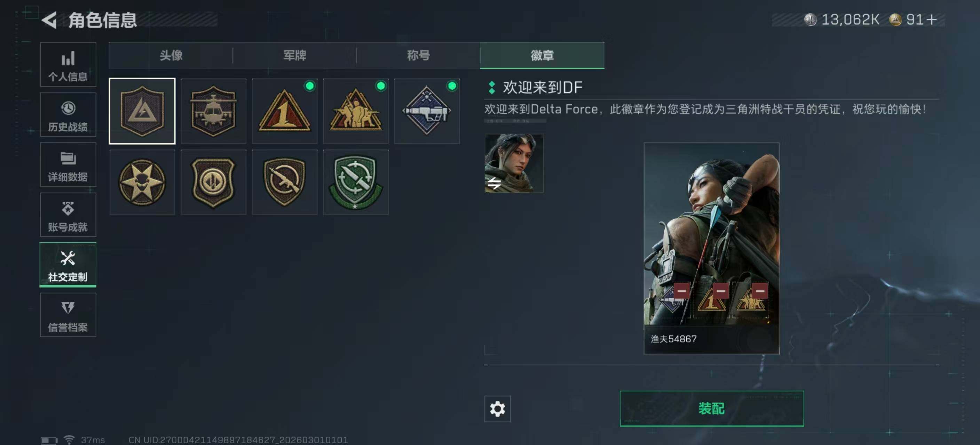Select the helicopter badge
980x445 pixels.
213,111
